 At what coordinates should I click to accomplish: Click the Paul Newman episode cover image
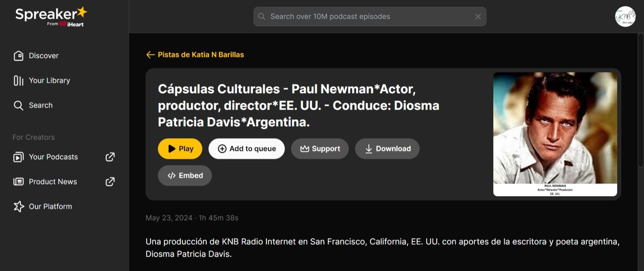click(x=555, y=134)
